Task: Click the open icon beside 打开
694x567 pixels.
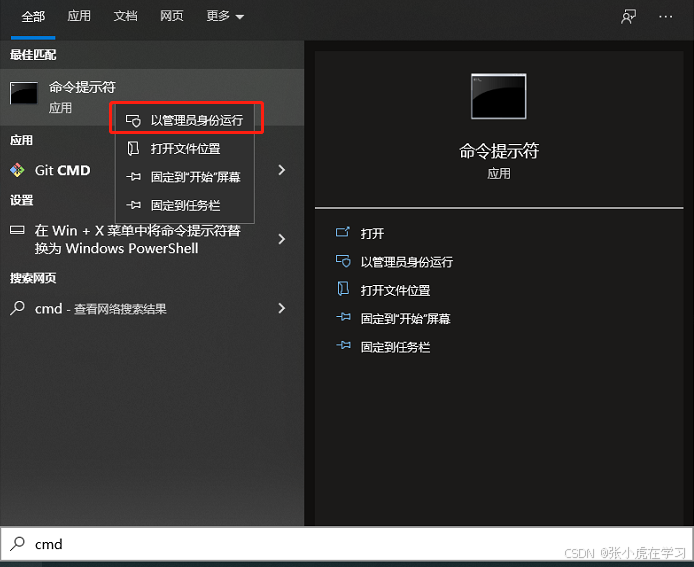Action: pyautogui.click(x=343, y=232)
